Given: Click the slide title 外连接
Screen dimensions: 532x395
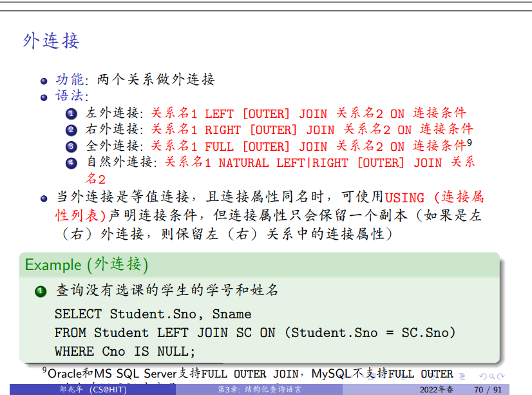Looking at the screenshot, I should (x=51, y=41).
